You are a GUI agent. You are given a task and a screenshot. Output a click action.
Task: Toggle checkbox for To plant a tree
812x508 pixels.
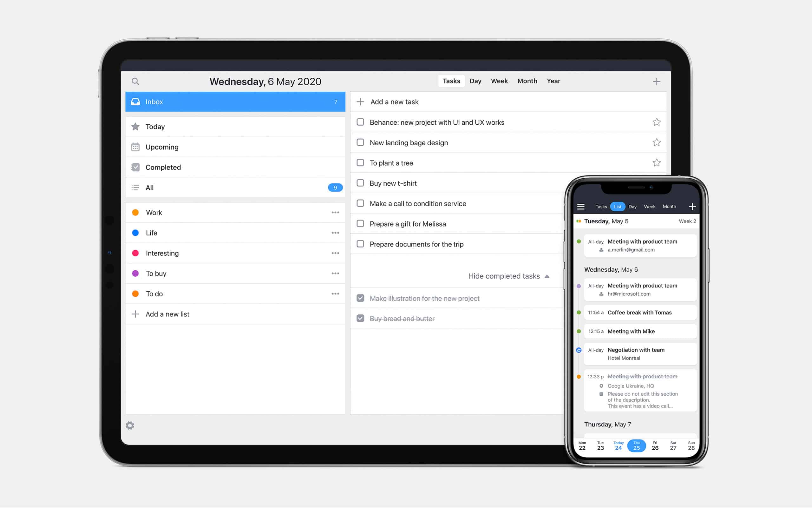360,163
